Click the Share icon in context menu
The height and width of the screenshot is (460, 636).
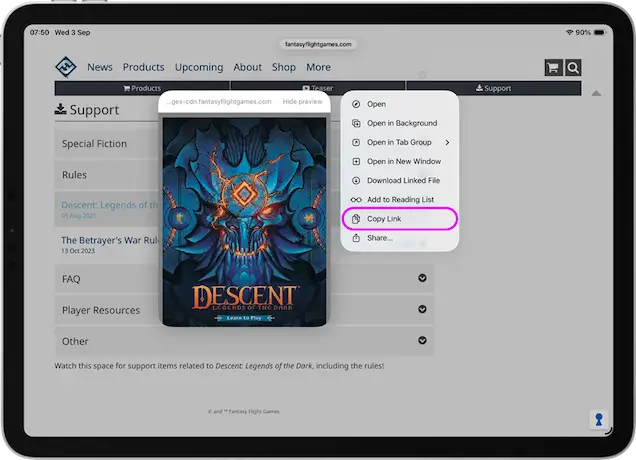(x=356, y=238)
